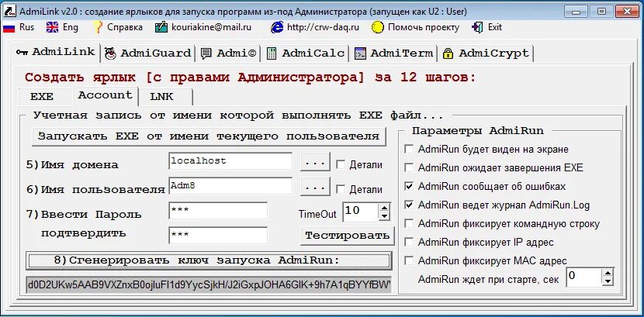Screen dimensions: 644x317
Task: Click the generated AdmiRun key field
Action: click(209, 284)
